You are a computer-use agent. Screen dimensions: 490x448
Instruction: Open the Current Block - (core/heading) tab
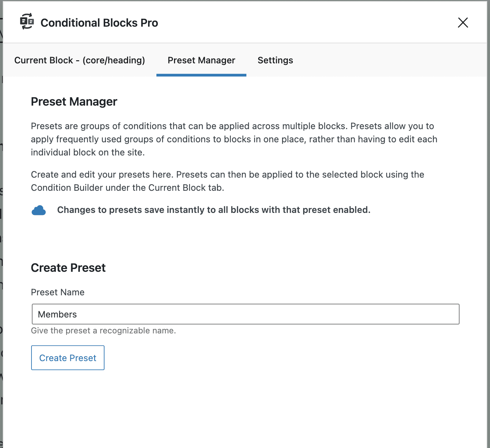point(80,60)
